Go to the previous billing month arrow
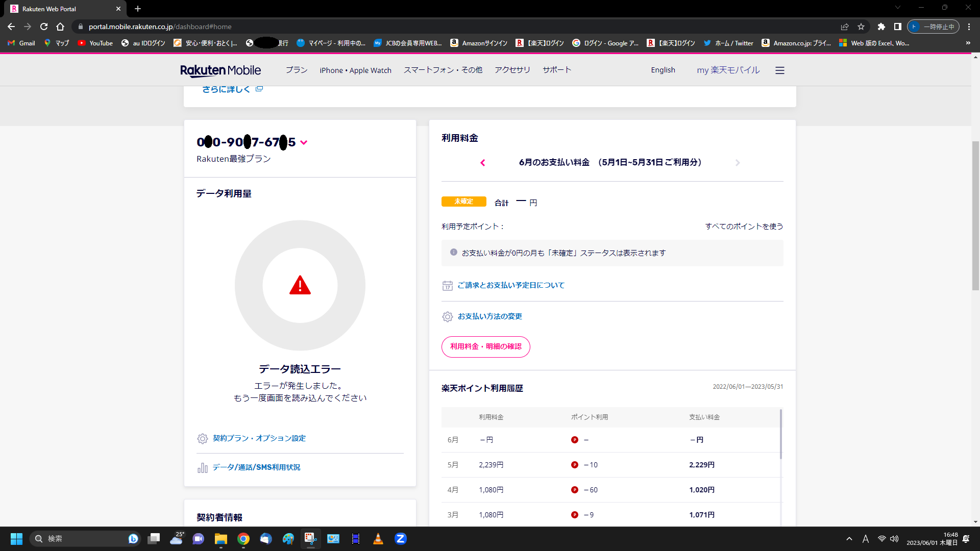Image resolution: width=980 pixels, height=551 pixels. [x=483, y=163]
